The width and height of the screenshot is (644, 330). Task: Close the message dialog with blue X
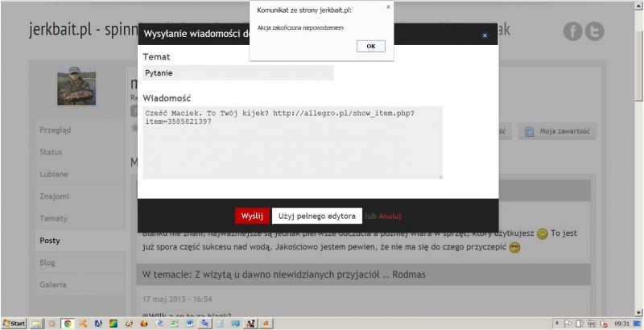484,35
